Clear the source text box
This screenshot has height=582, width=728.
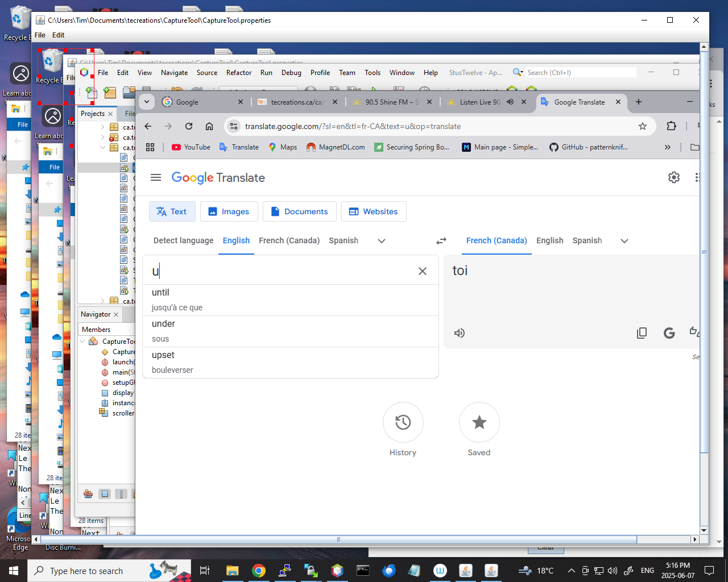tap(423, 271)
